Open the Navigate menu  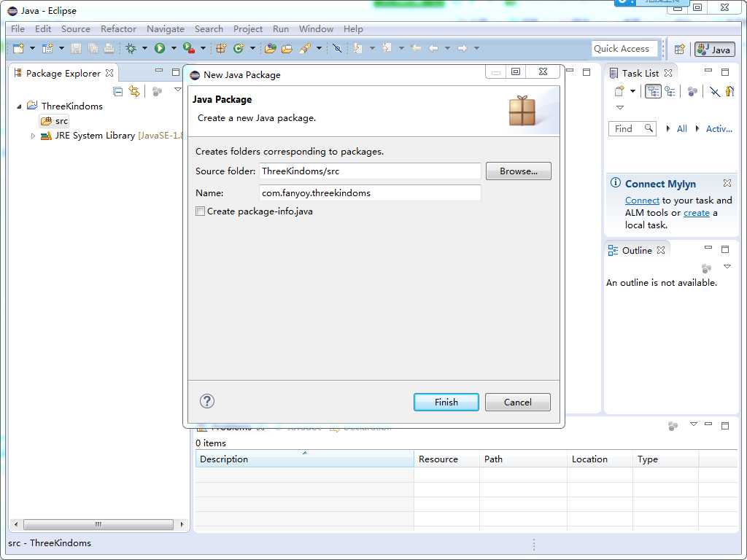(166, 29)
